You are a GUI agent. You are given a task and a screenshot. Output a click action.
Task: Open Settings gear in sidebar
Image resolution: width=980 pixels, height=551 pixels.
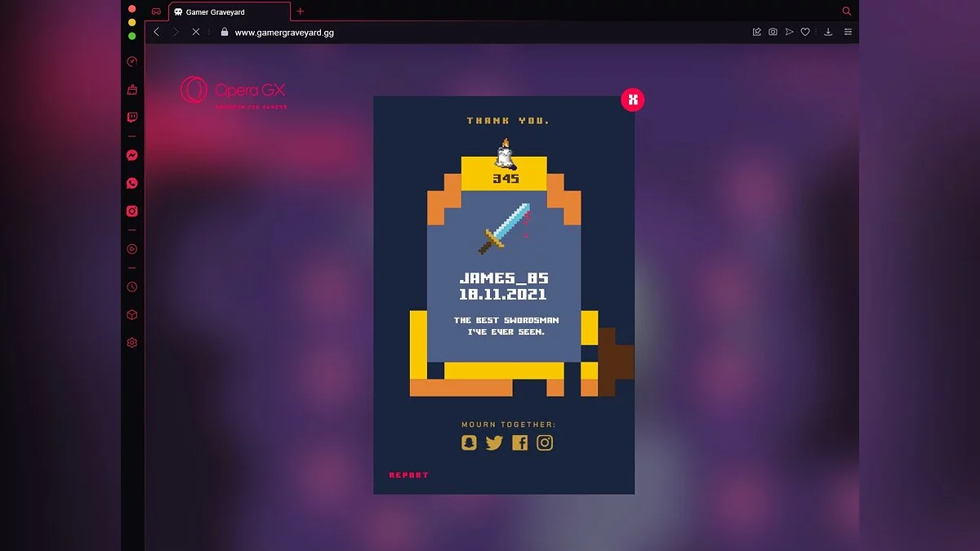pos(132,343)
